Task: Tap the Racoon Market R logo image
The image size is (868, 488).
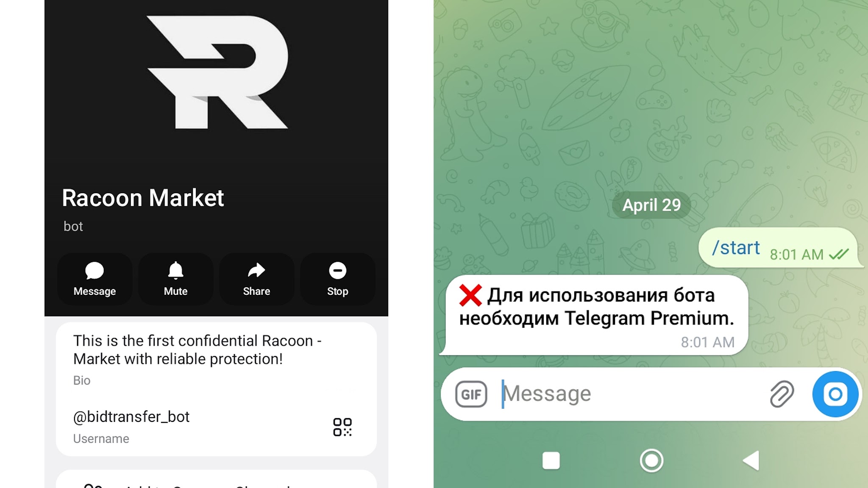Action: tap(217, 72)
